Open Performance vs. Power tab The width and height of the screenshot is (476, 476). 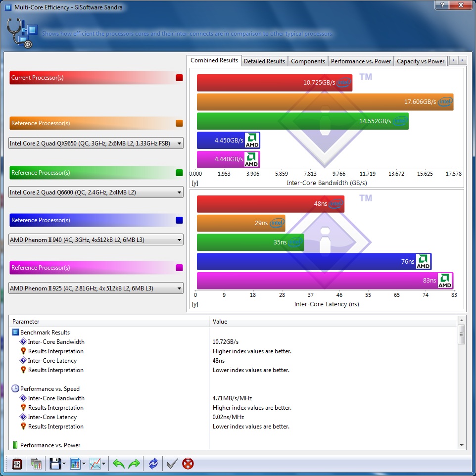361,61
